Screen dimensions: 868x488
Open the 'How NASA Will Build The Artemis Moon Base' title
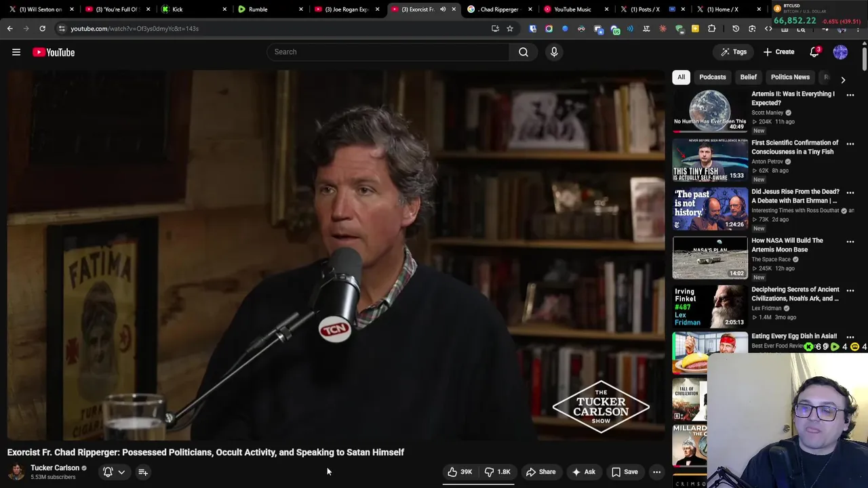(787, 245)
